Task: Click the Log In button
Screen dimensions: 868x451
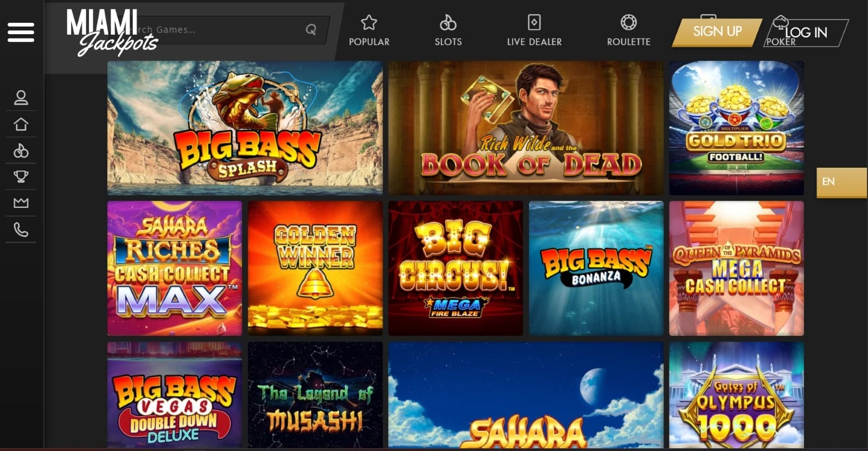Action: coord(806,33)
